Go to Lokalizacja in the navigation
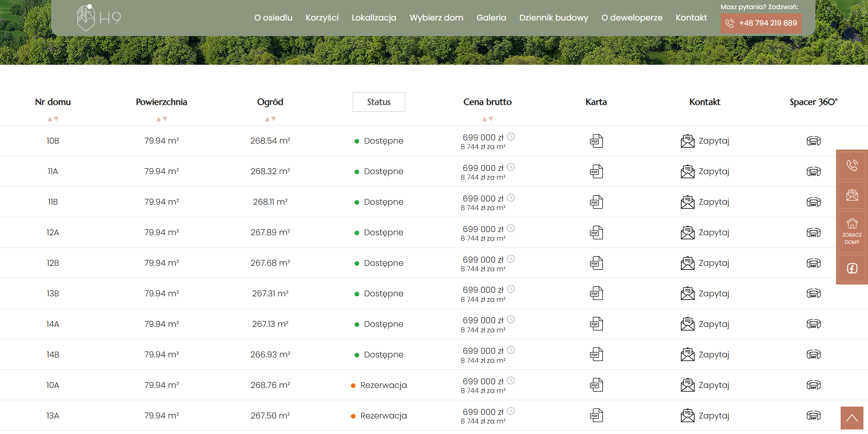The width and height of the screenshot is (868, 434). (374, 18)
